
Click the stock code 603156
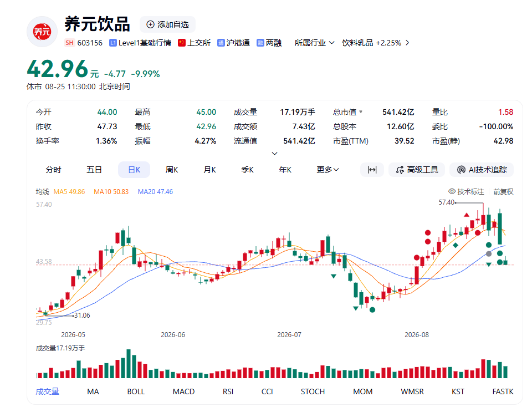(x=90, y=43)
